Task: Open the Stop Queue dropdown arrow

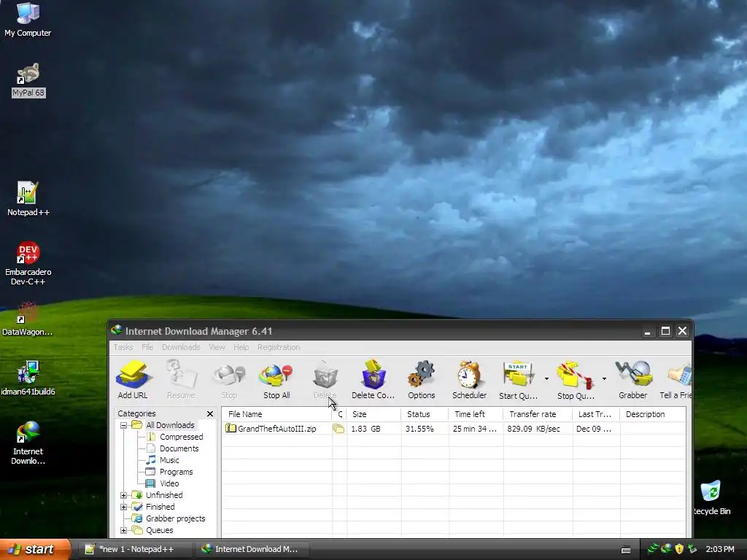Action: pyautogui.click(x=604, y=379)
